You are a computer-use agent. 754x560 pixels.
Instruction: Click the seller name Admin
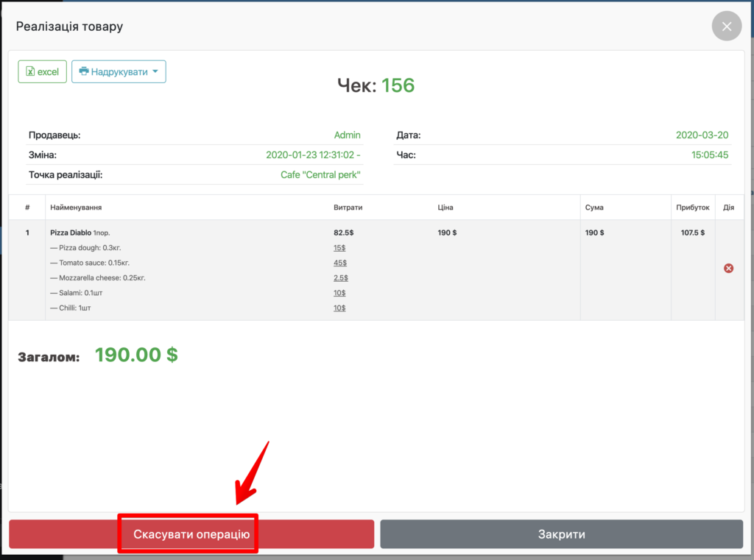[347, 135]
